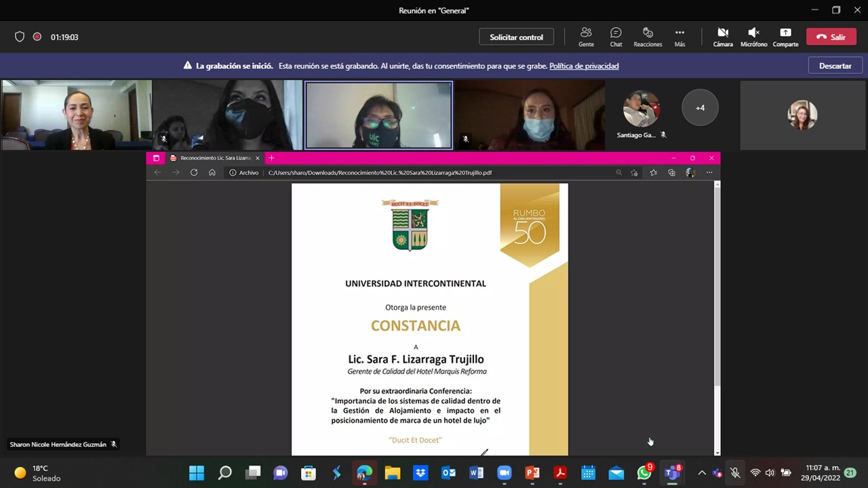
Task: Open the clock showing 11:07 a. m.
Action: click(821, 473)
